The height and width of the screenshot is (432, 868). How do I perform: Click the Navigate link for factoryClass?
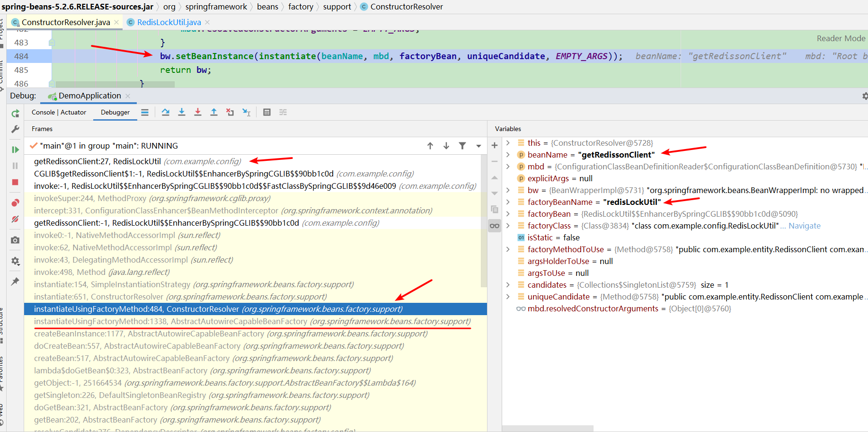[804, 226]
